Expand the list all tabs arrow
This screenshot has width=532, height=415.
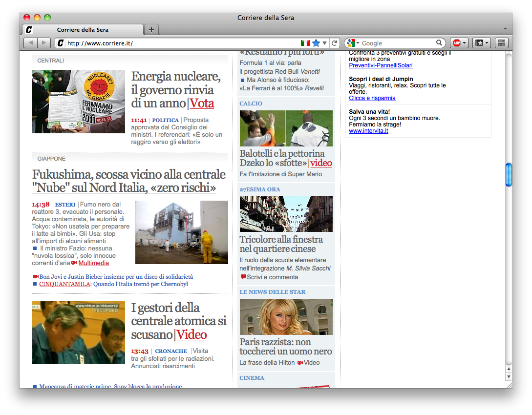(x=505, y=29)
